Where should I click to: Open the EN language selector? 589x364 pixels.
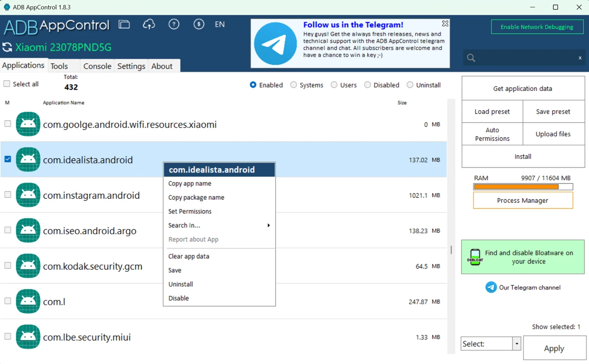click(x=220, y=25)
